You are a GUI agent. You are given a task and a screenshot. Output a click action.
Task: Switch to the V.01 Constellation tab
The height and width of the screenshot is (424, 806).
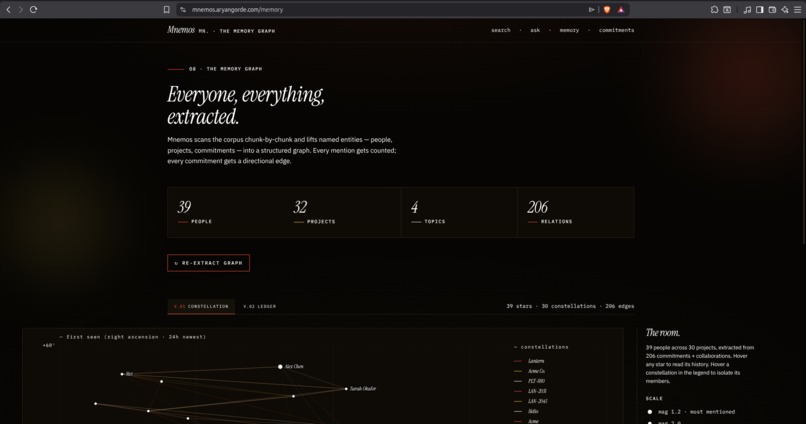[201, 306]
